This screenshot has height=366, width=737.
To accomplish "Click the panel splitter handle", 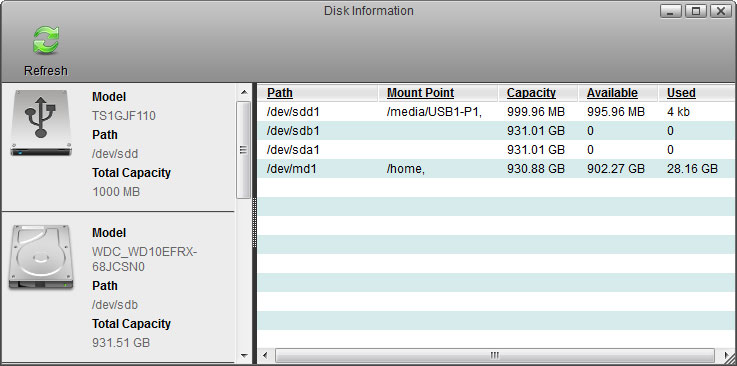I will click(254, 223).
